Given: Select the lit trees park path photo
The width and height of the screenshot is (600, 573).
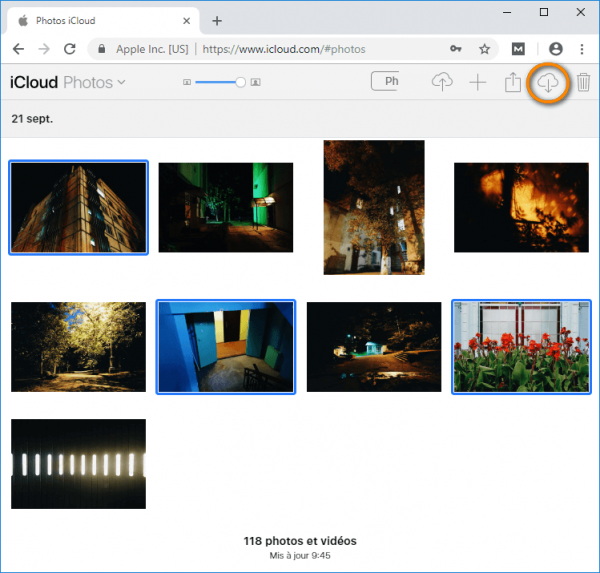Looking at the screenshot, I should tap(78, 347).
